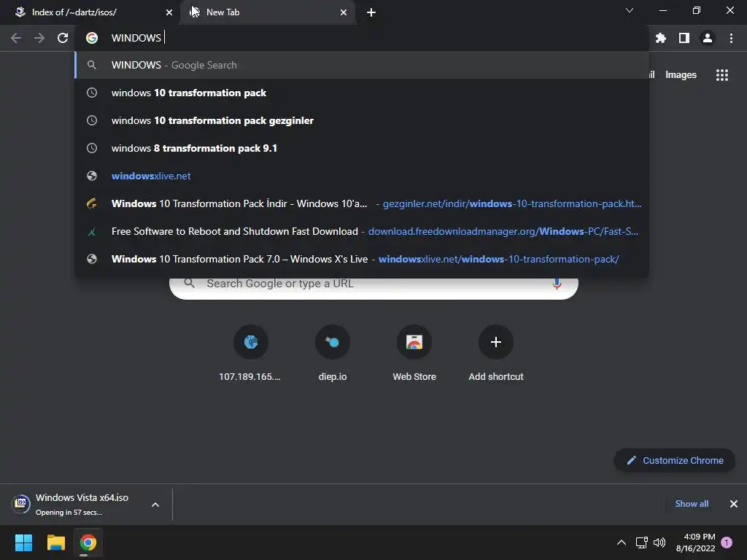747x560 pixels.
Task: Click the Customize Chrome button
Action: click(x=675, y=461)
